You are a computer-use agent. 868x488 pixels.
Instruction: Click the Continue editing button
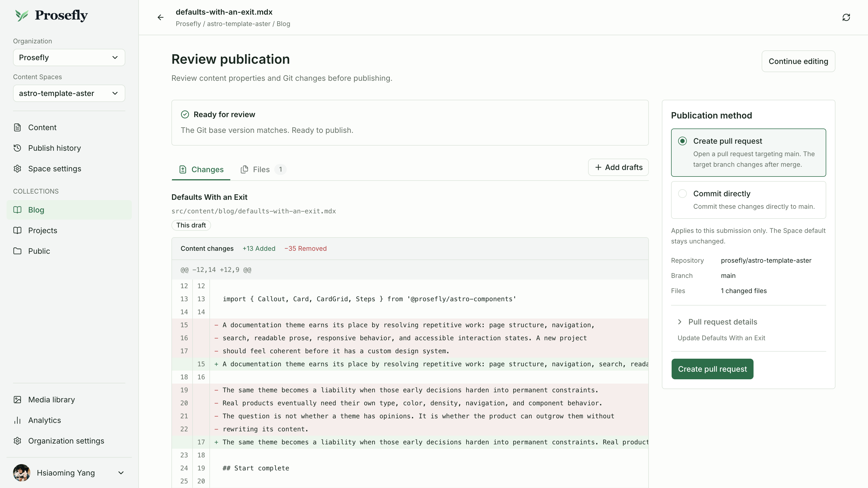coord(798,61)
